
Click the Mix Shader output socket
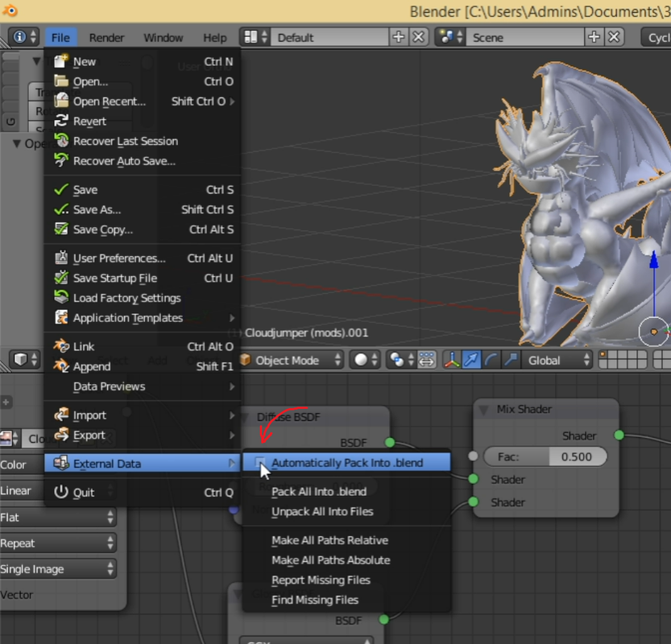pos(619,436)
